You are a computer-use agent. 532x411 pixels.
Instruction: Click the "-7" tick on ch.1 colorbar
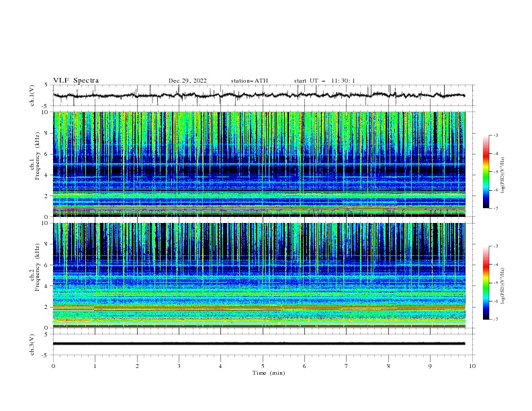(495, 208)
